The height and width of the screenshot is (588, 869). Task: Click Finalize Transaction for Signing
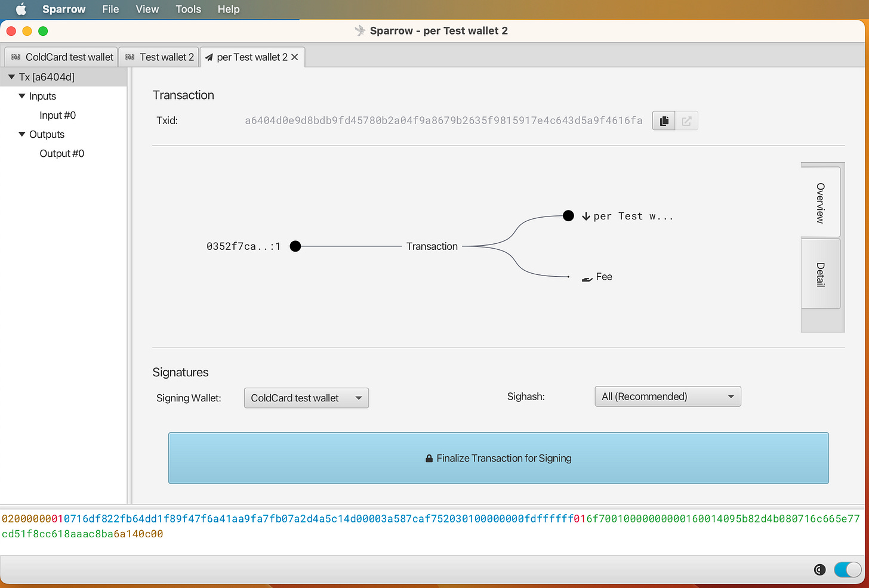[498, 458]
